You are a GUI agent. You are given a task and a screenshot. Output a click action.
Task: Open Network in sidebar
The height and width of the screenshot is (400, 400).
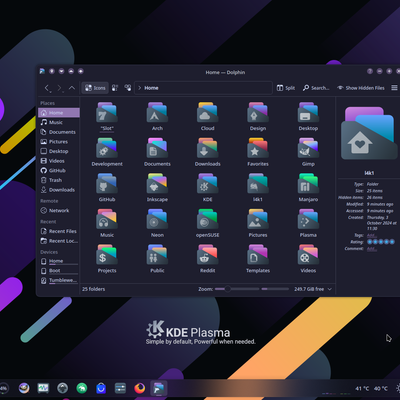pos(59,211)
